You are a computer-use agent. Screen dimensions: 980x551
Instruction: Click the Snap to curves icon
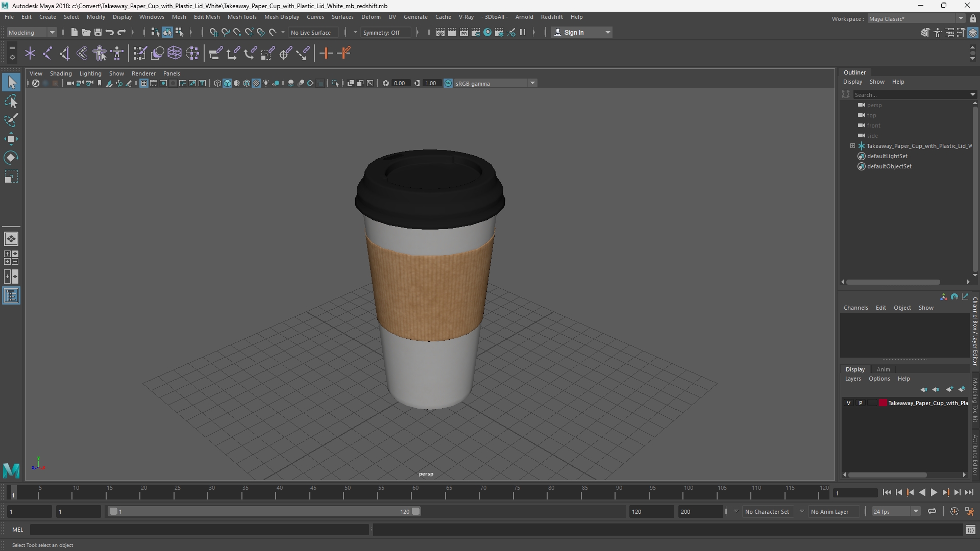[x=225, y=32]
